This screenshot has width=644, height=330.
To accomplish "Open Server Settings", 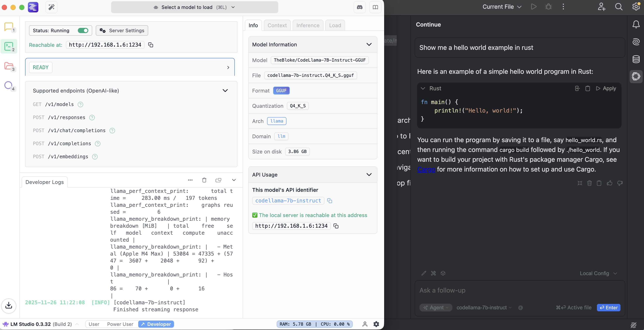I will click(122, 30).
